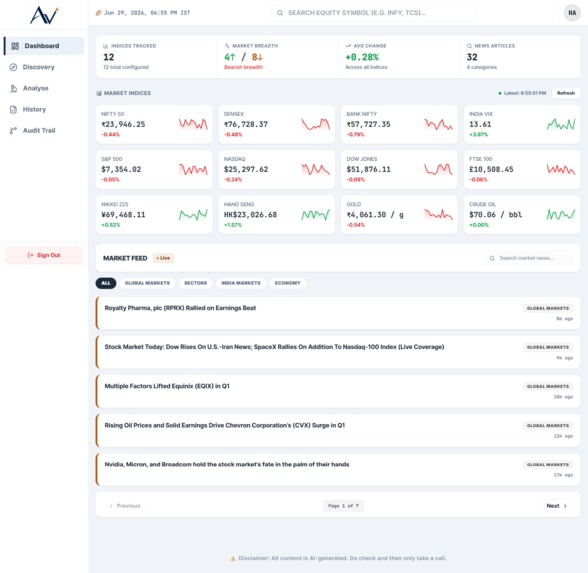
Task: Open the Dashboard sidebar item
Action: coord(44,46)
